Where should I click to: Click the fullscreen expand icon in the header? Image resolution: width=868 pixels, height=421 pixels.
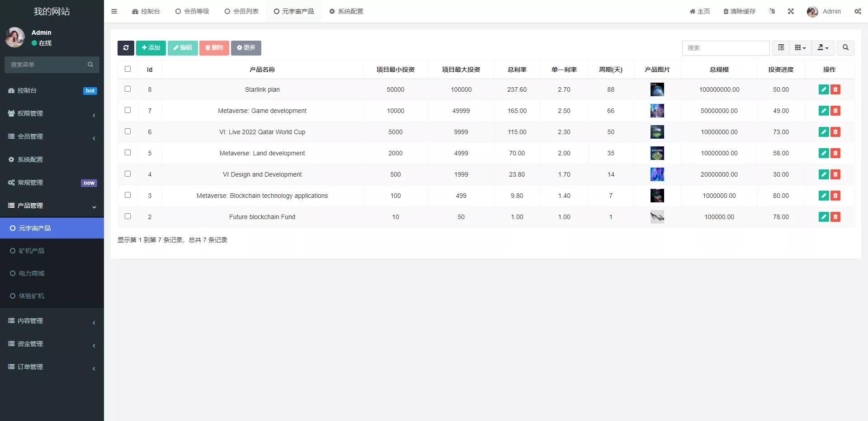pyautogui.click(x=791, y=11)
